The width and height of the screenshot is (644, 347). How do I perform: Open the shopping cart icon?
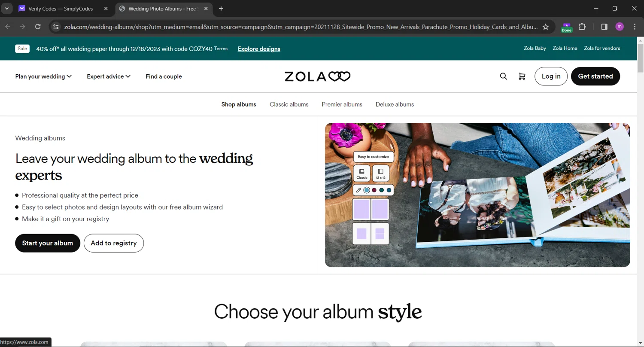coord(522,76)
